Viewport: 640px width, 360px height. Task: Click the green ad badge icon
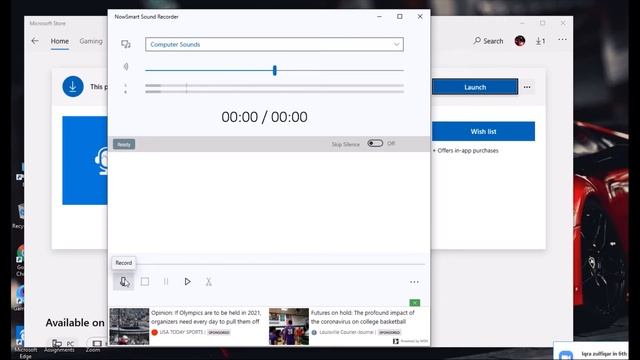[415, 303]
